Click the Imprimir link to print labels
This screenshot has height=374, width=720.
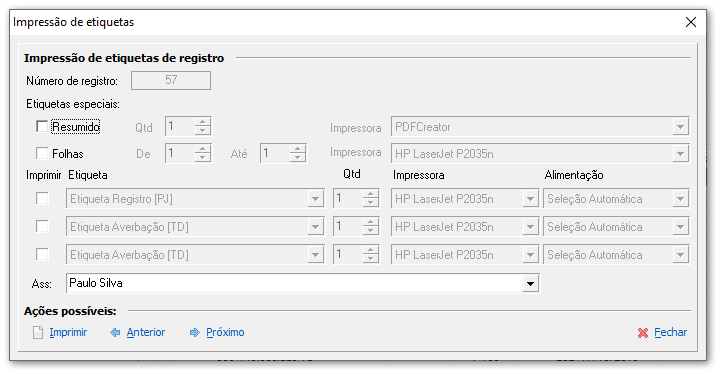tap(68, 333)
